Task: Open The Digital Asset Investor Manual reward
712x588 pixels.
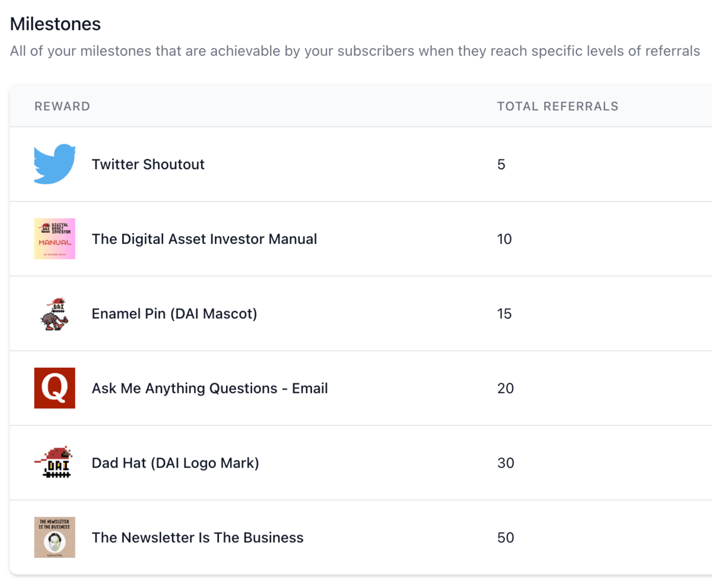Action: [x=204, y=239]
